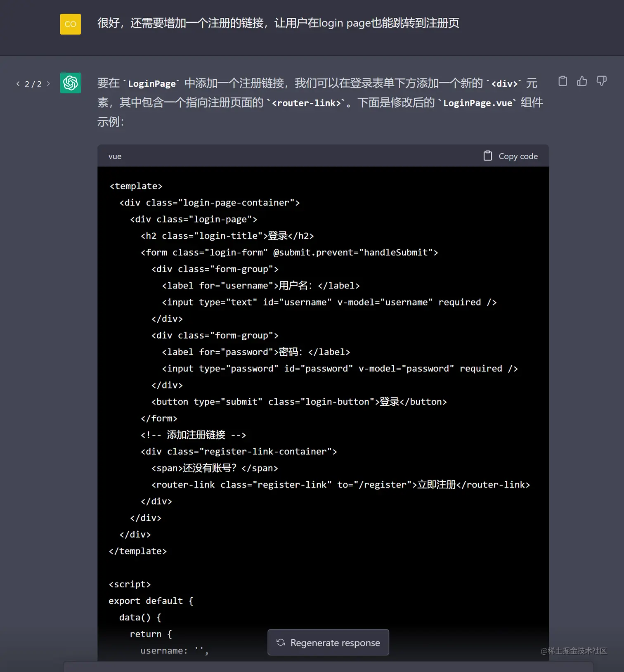Click the router-link register line
The width and height of the screenshot is (624, 672).
[x=341, y=485]
